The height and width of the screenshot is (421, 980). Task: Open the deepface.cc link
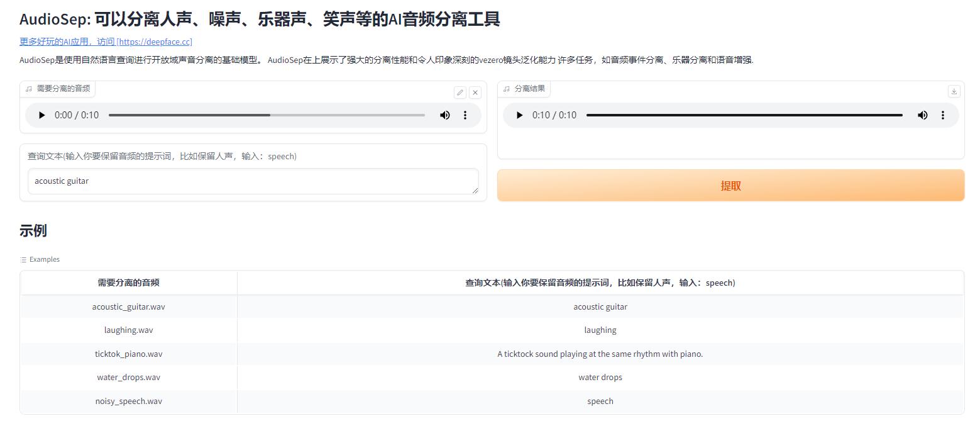[106, 42]
